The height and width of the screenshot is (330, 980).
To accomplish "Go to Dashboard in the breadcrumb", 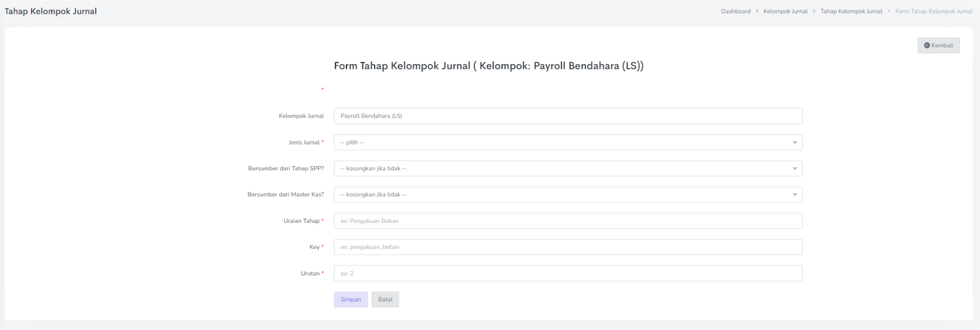I will 736,11.
